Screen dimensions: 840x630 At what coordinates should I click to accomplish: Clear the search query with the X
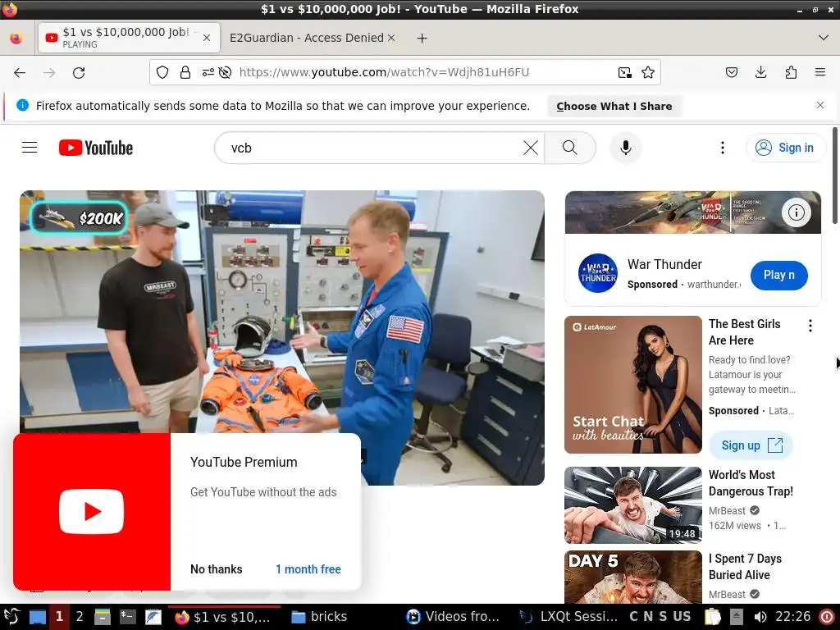click(531, 148)
